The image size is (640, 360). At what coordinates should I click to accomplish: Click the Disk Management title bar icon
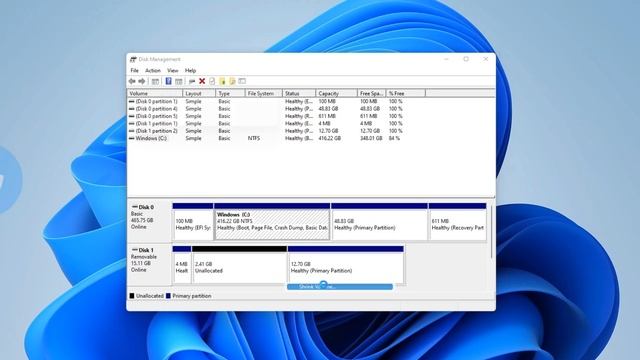(x=133, y=60)
